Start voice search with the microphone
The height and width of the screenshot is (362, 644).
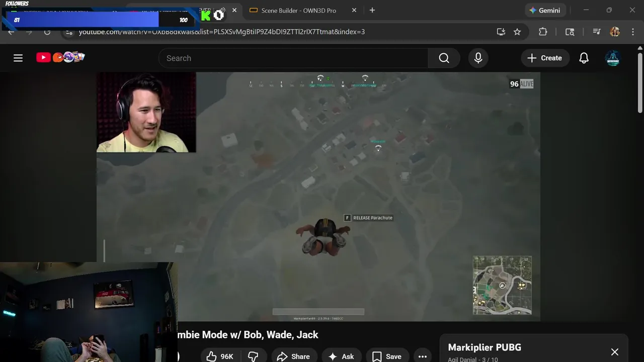[478, 58]
